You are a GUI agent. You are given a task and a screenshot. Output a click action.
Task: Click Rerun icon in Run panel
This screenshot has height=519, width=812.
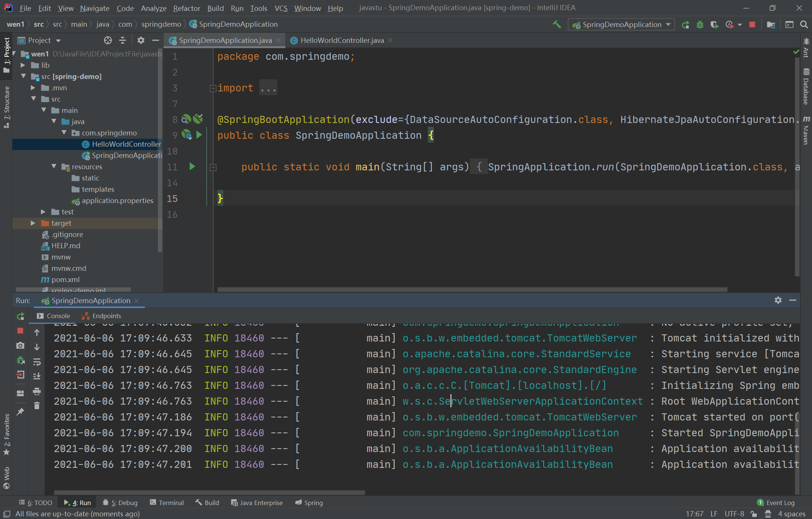(21, 316)
